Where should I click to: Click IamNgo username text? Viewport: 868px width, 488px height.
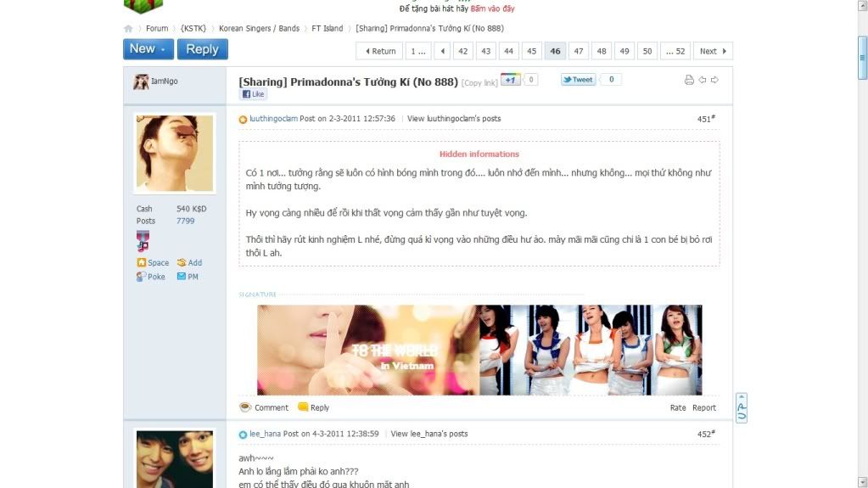tap(165, 81)
